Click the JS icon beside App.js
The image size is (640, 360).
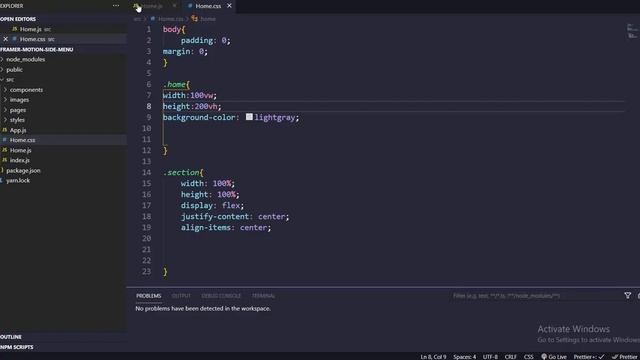[4, 130]
